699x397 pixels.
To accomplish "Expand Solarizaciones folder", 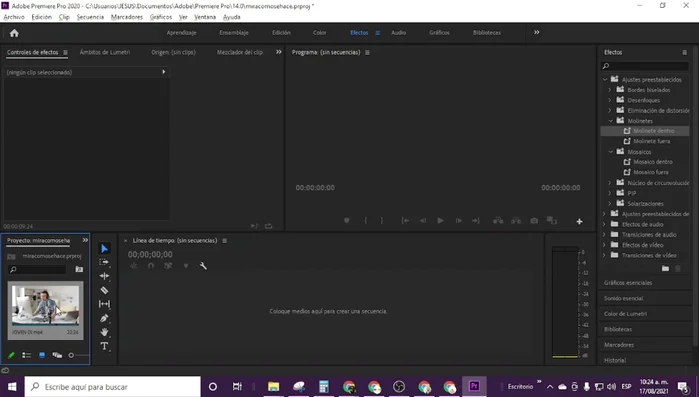I will 610,203.
